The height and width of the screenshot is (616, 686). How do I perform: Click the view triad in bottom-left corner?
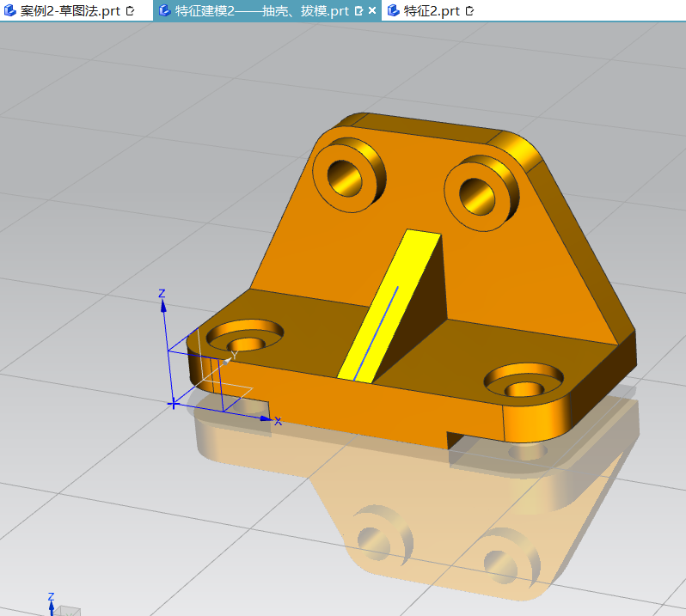tap(63, 606)
